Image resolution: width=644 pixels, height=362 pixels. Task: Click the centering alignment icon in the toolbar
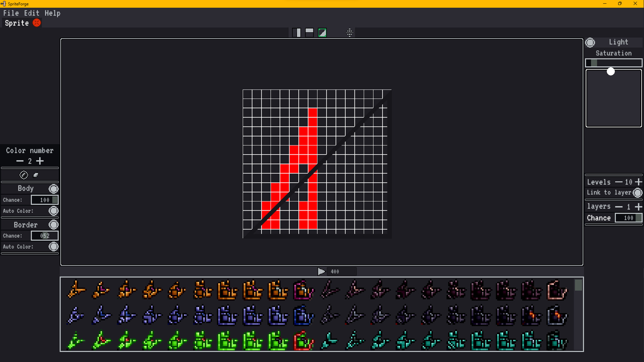click(x=350, y=33)
